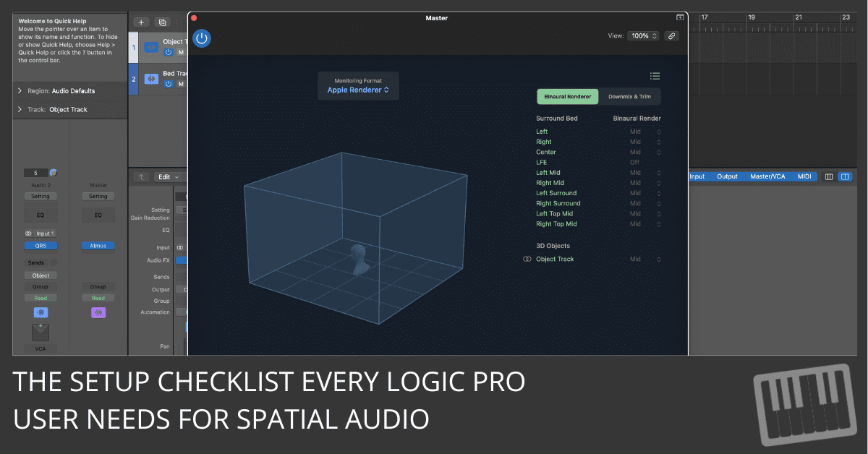Select the wide channel strip view icon
Screen dimensions: 868x454
click(x=845, y=176)
